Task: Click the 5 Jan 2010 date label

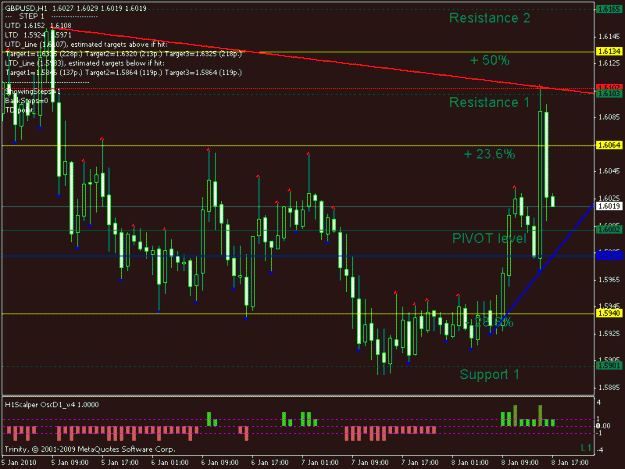Action: (x=19, y=463)
